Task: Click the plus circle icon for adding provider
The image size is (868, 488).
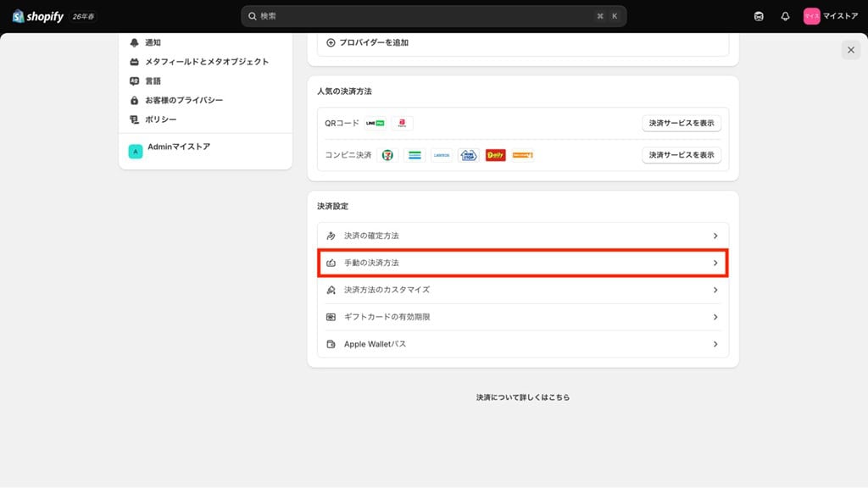Action: tap(331, 42)
